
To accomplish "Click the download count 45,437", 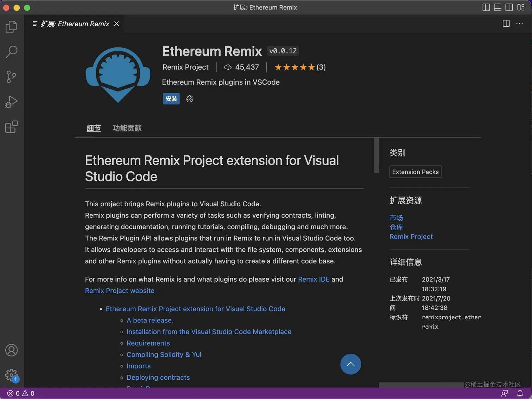I will 242,67.
